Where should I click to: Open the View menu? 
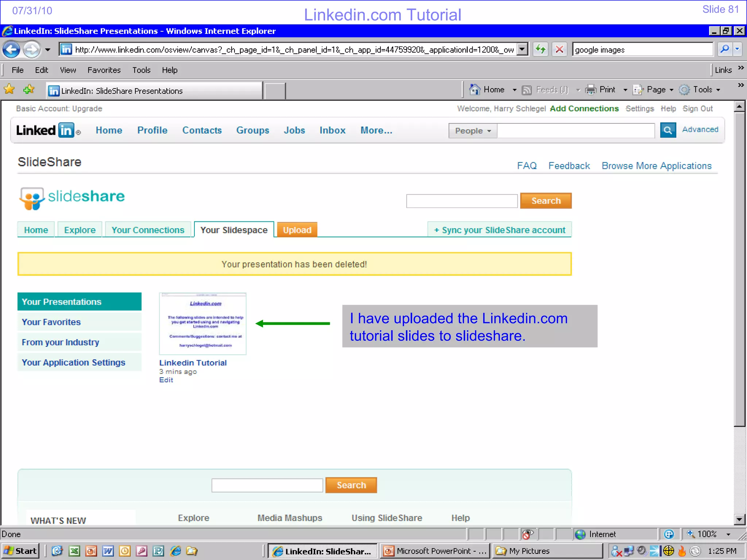point(68,70)
